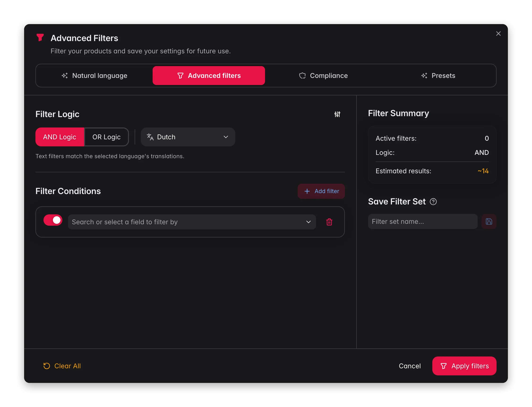Delete the filter condition with trash icon
532x407 pixels.
click(329, 222)
